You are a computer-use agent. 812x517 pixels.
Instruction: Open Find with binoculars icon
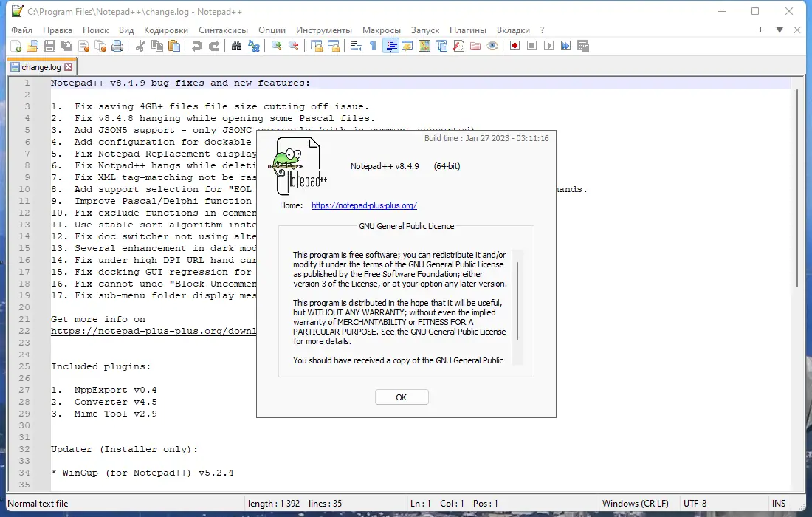(237, 46)
